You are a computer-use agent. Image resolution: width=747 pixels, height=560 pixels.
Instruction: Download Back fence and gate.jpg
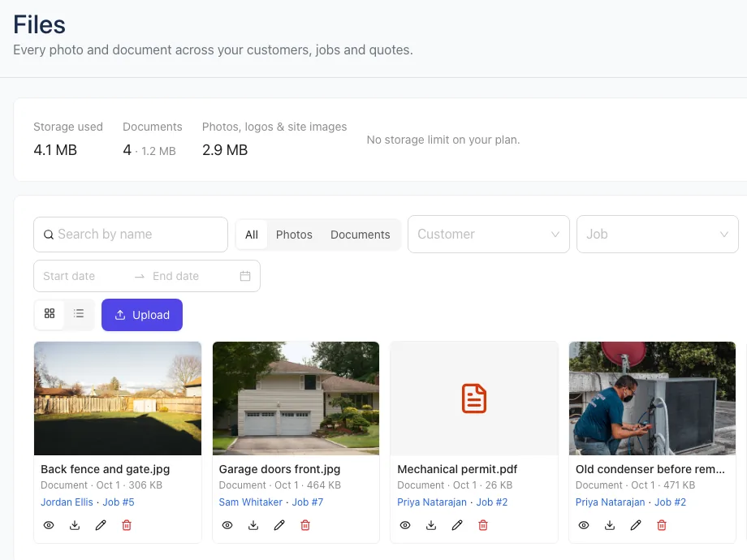(75, 525)
